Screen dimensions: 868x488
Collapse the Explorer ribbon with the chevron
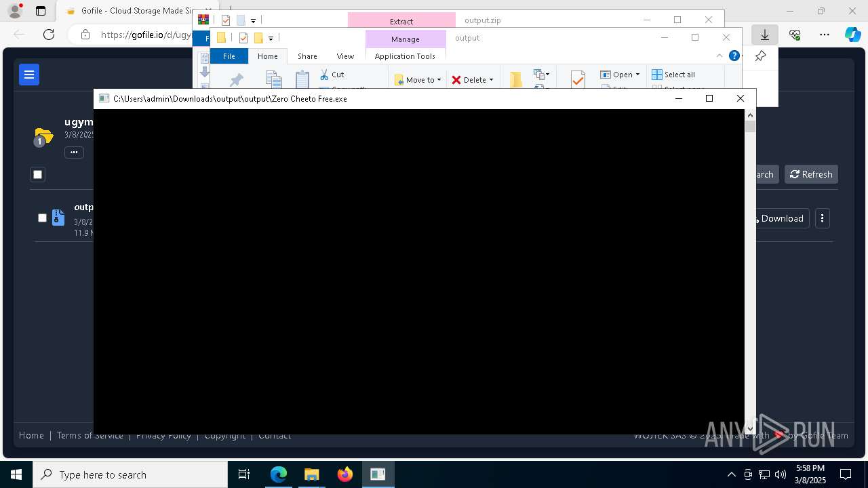coord(719,56)
